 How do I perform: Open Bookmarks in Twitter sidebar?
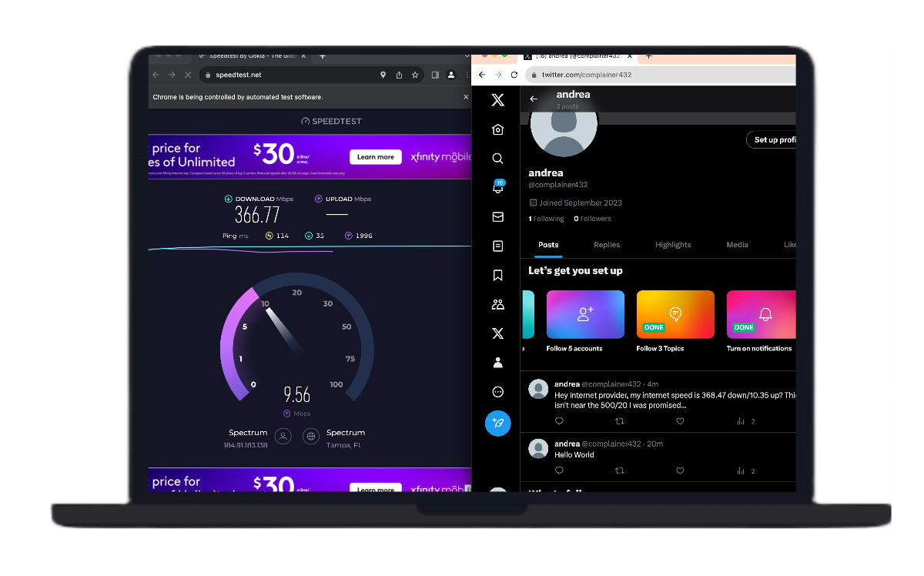point(497,275)
